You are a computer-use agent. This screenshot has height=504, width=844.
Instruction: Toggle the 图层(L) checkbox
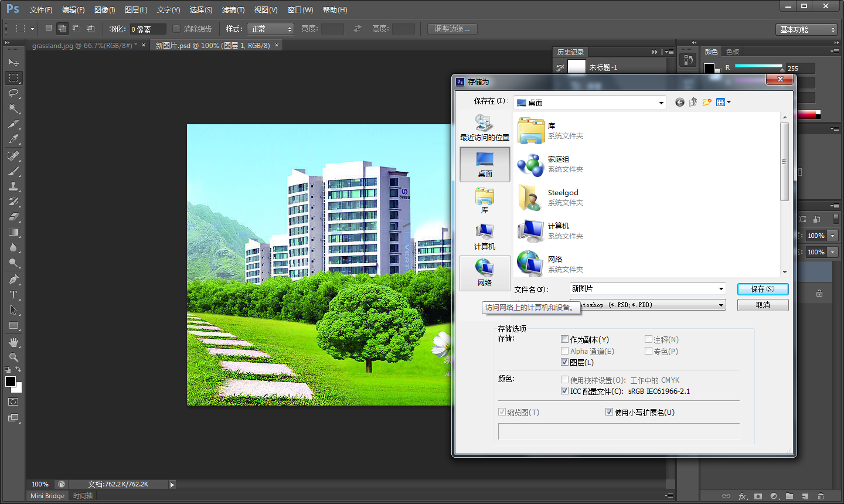click(564, 362)
